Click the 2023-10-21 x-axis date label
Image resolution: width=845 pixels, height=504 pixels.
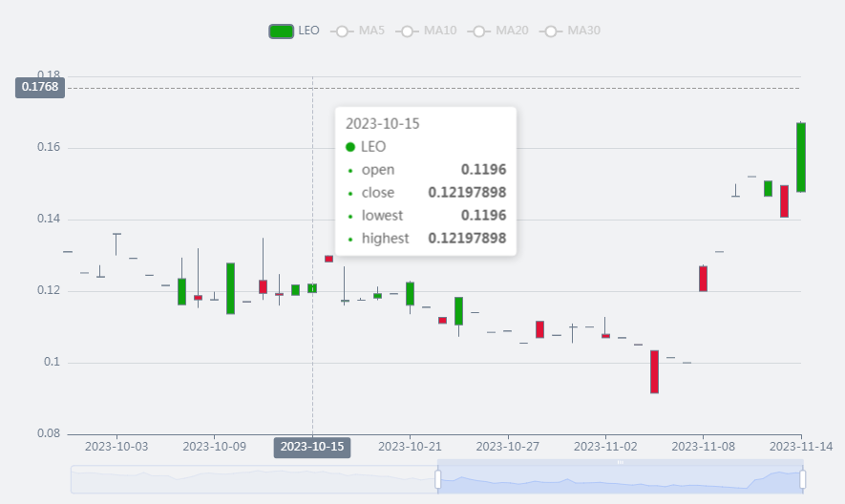[410, 447]
